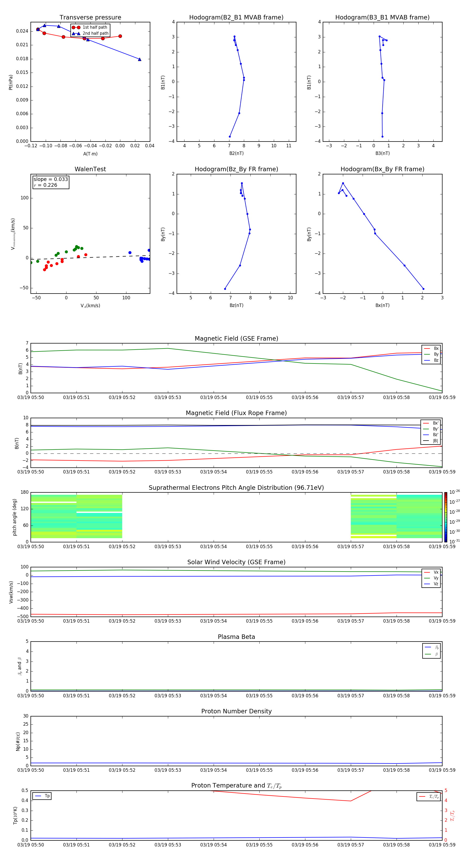Viewport: 473px width, 868px height.
Task: Click the 'B2(nT)' x-axis label
Action: 236,153
